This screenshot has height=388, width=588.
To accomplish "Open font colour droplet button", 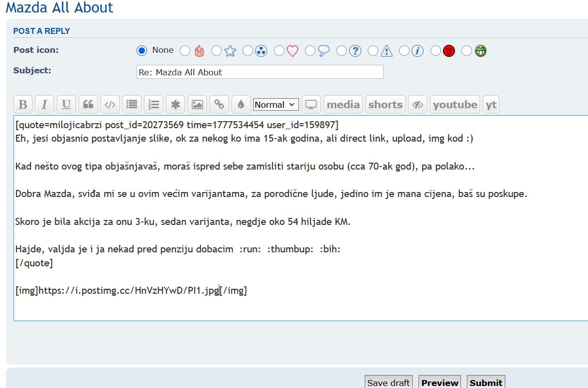I will pyautogui.click(x=241, y=104).
